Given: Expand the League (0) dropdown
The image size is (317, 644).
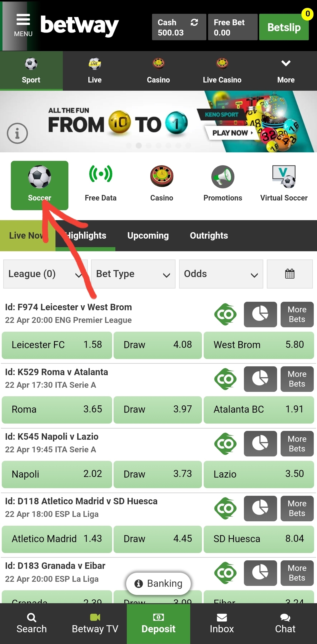Looking at the screenshot, I should [45, 274].
